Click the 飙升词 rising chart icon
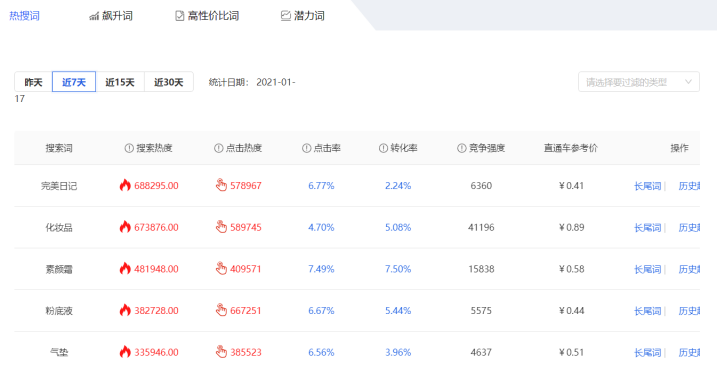 click(x=94, y=16)
